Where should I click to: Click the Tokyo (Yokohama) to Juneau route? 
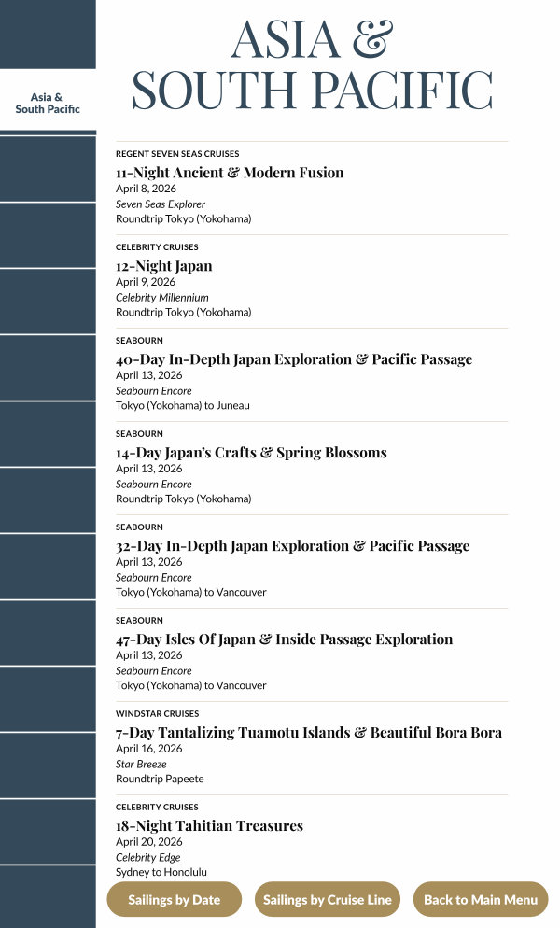tap(183, 406)
